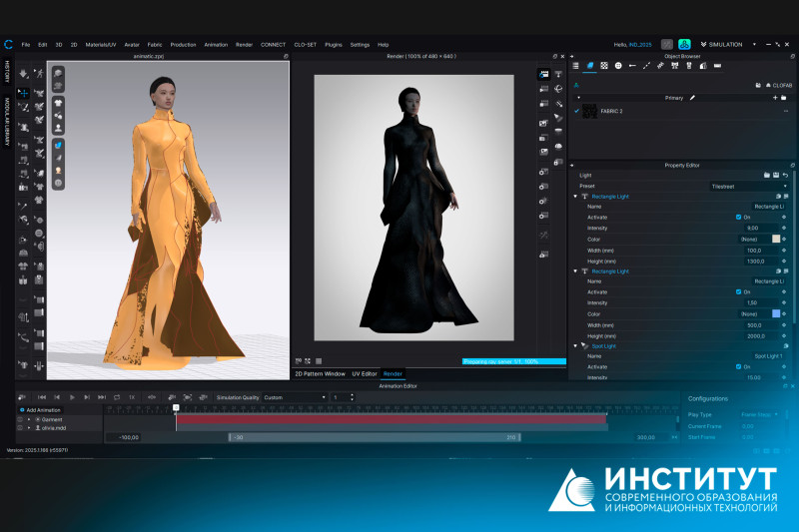Click the reset light settings icon
Viewport: 799px width, 532px height.
tap(785, 175)
